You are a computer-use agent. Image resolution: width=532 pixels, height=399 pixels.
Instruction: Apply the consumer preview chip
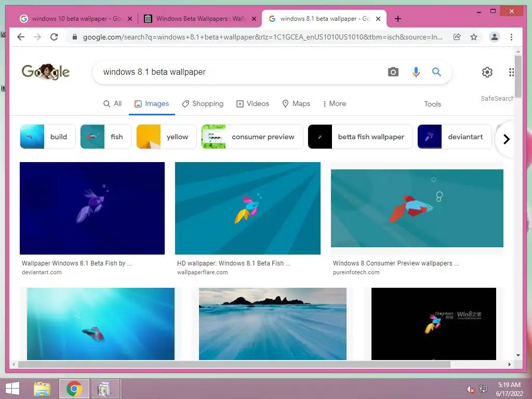[x=252, y=137]
